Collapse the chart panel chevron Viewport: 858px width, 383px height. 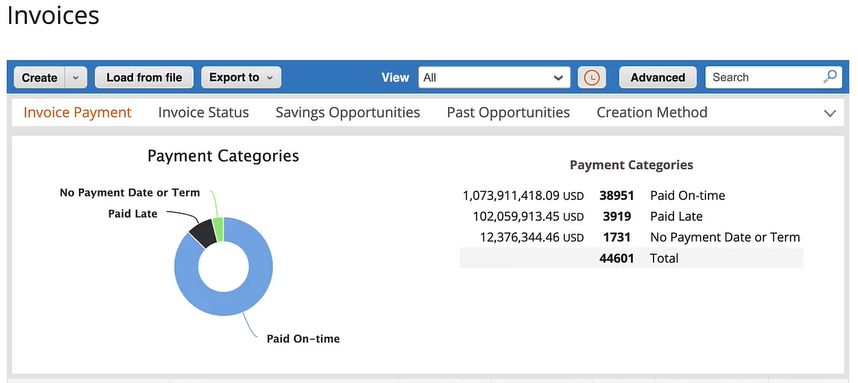pos(830,114)
